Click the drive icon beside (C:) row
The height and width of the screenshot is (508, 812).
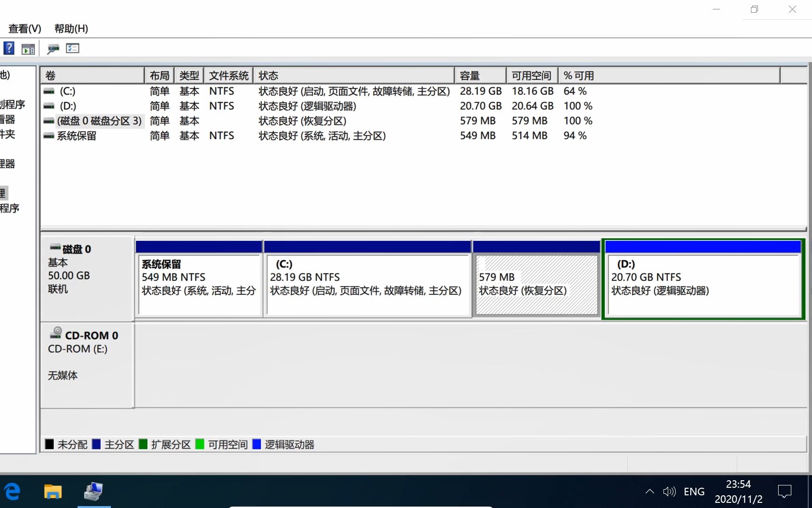(49, 91)
